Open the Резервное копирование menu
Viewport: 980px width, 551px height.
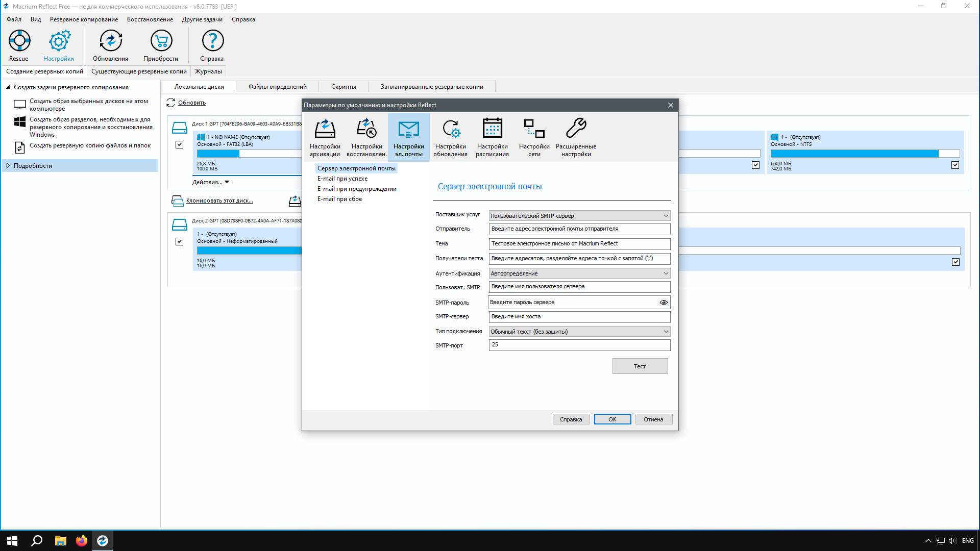pos(84,19)
